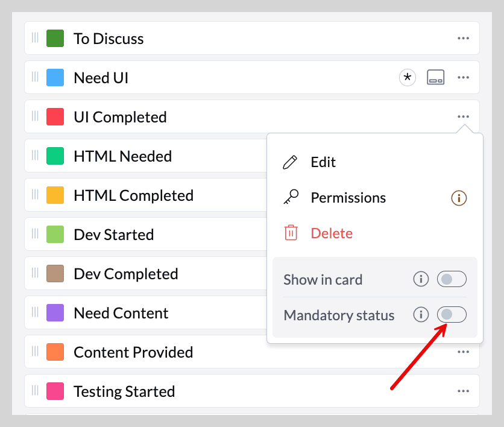Open the Content Provided ellipsis menu
This screenshot has height=427, width=504.
click(x=463, y=352)
